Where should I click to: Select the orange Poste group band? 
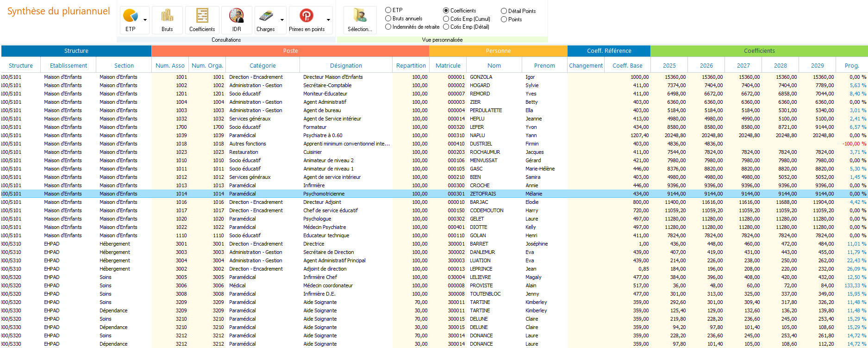290,51
